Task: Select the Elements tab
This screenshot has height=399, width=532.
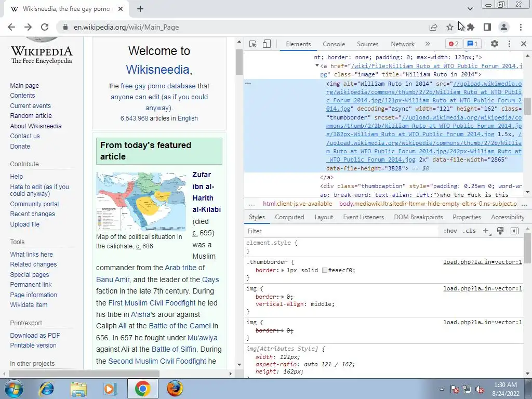Action: pyautogui.click(x=298, y=44)
